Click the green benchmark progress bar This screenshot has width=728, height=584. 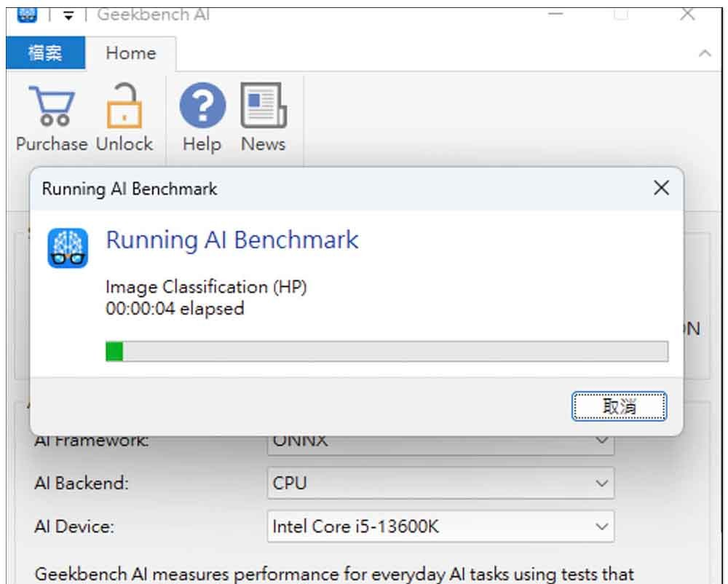pyautogui.click(x=387, y=351)
